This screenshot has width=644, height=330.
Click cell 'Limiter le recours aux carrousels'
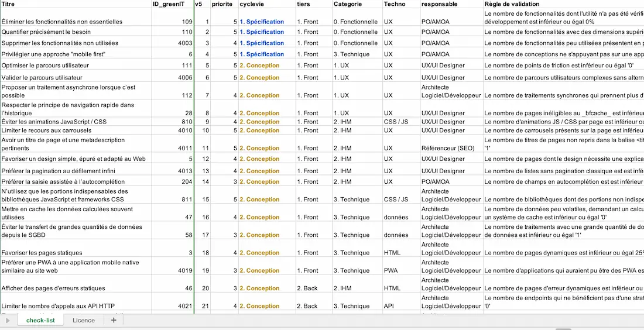tap(76, 130)
